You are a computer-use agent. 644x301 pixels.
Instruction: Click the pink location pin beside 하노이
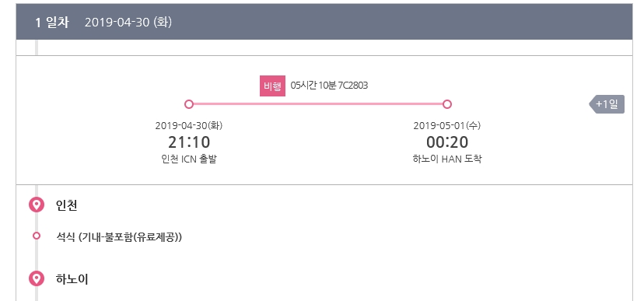click(37, 278)
